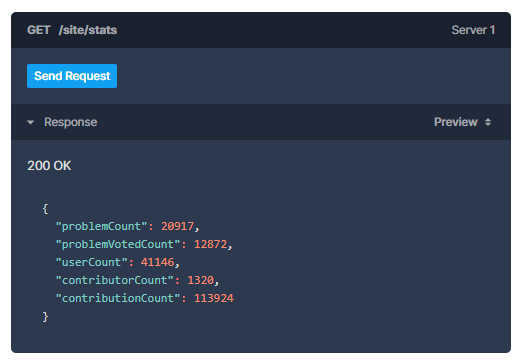Screen dimensions: 519x361
Task: Click the closing curly brace
Action: [45, 317]
